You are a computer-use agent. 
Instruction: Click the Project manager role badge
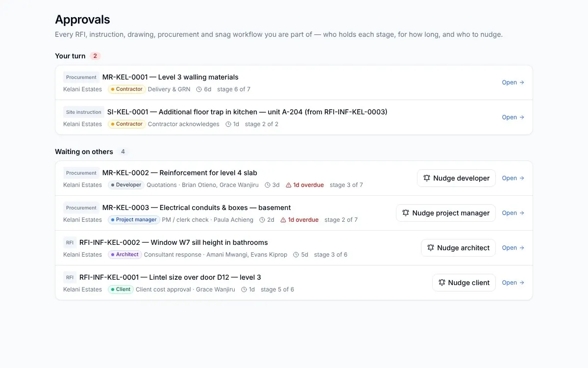coord(133,220)
